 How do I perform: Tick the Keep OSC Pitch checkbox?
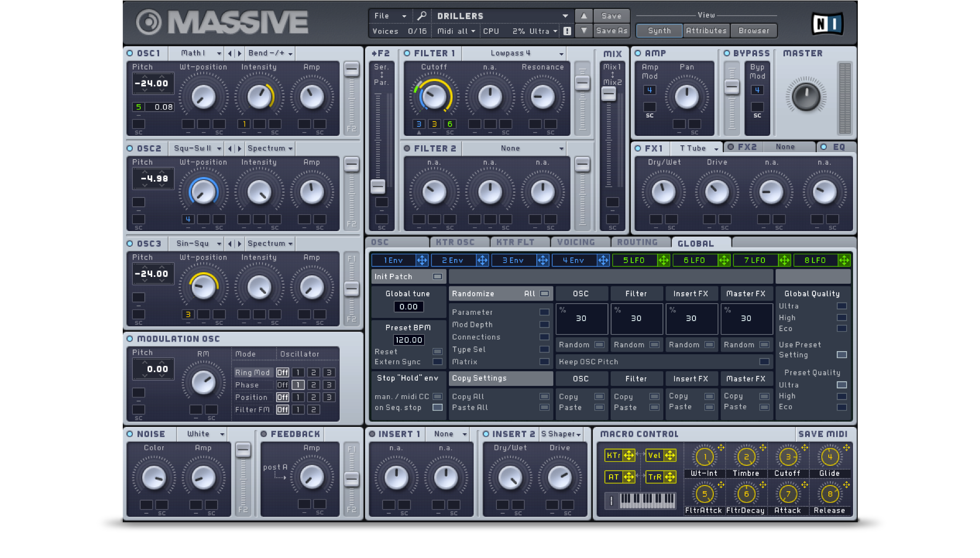[764, 362]
